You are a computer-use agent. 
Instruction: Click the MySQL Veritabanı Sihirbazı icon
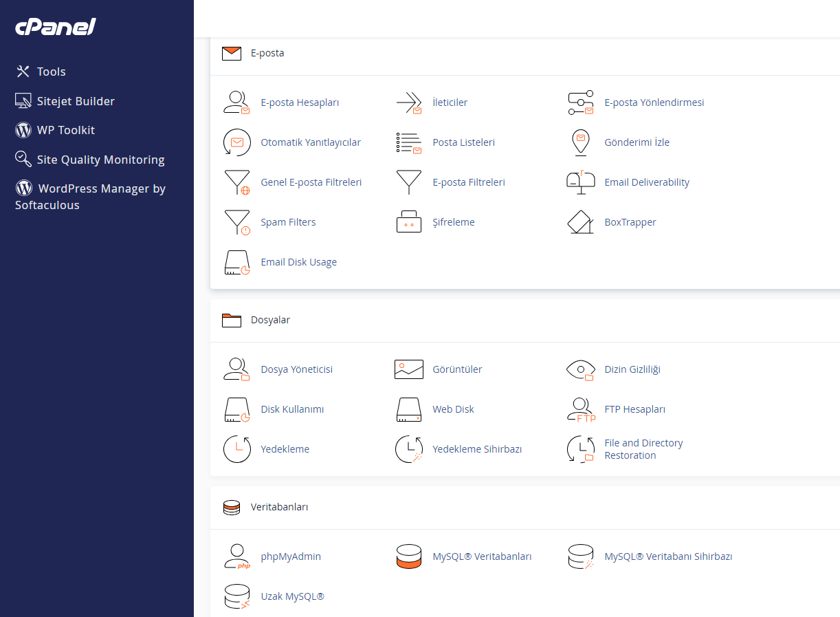(581, 556)
